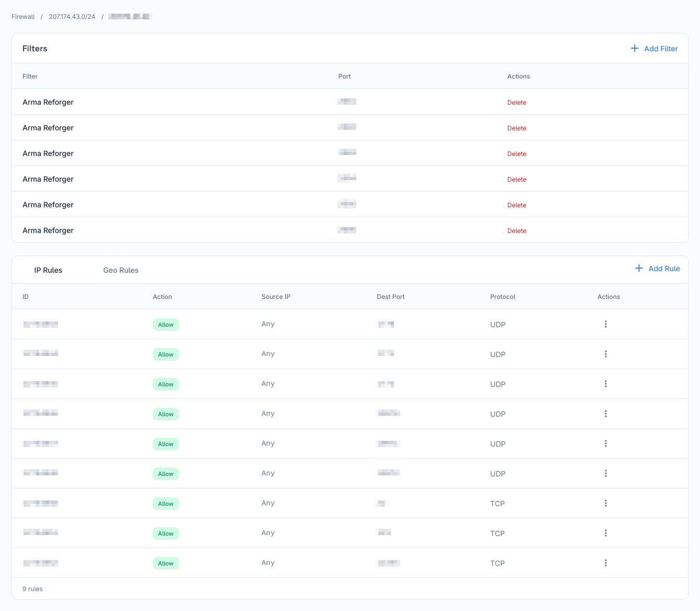Click the '9 rules' count text
This screenshot has height=611, width=700.
(x=32, y=589)
